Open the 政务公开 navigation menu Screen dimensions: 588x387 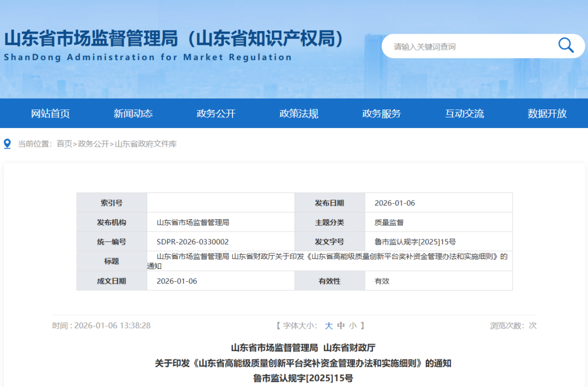click(x=216, y=113)
